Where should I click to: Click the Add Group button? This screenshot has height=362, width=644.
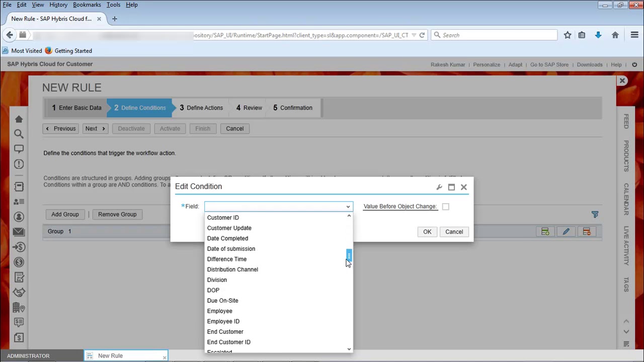click(65, 214)
